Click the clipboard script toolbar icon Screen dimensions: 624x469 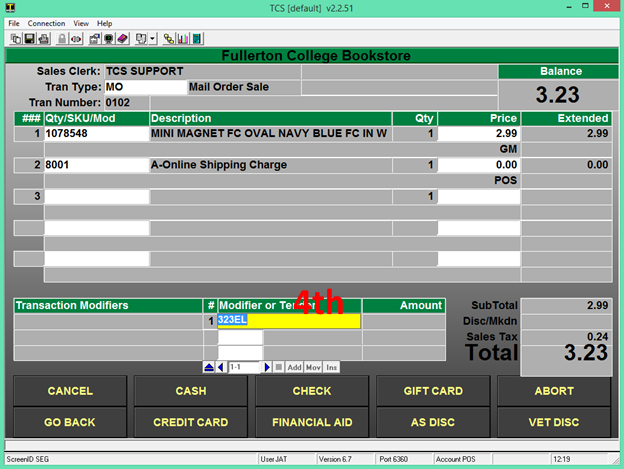click(140, 39)
